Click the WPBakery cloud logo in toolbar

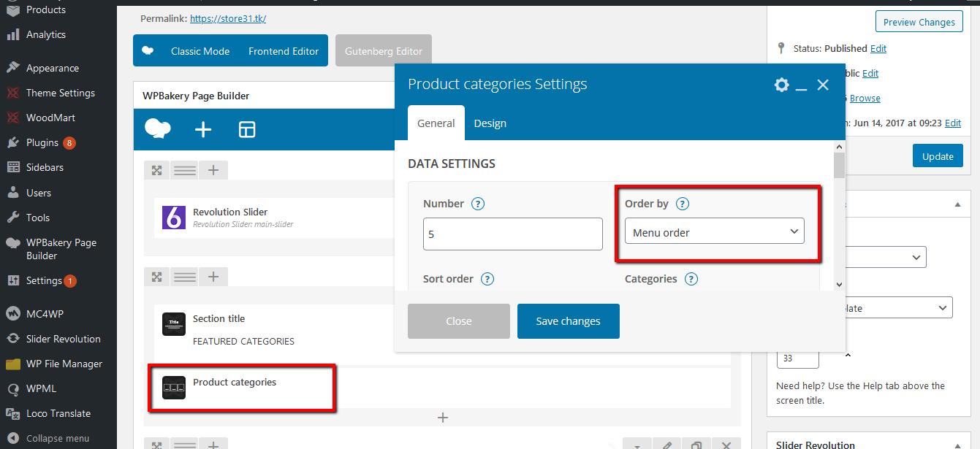point(158,129)
